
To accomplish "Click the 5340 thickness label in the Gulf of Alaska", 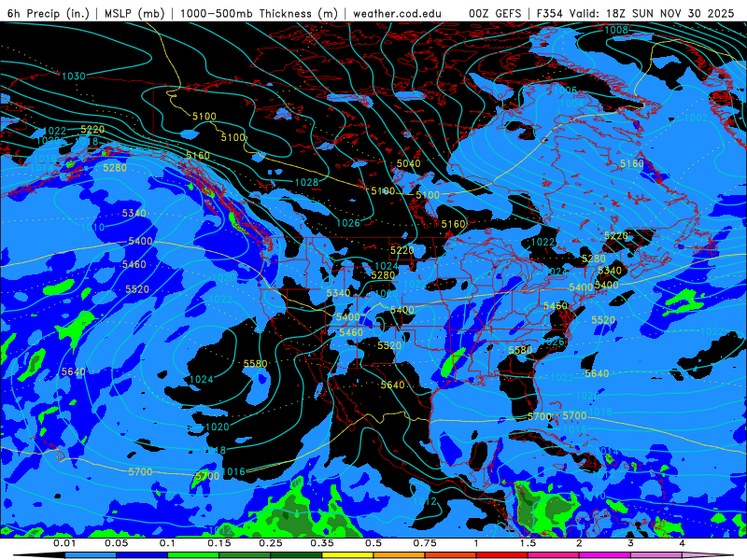I will click(134, 213).
